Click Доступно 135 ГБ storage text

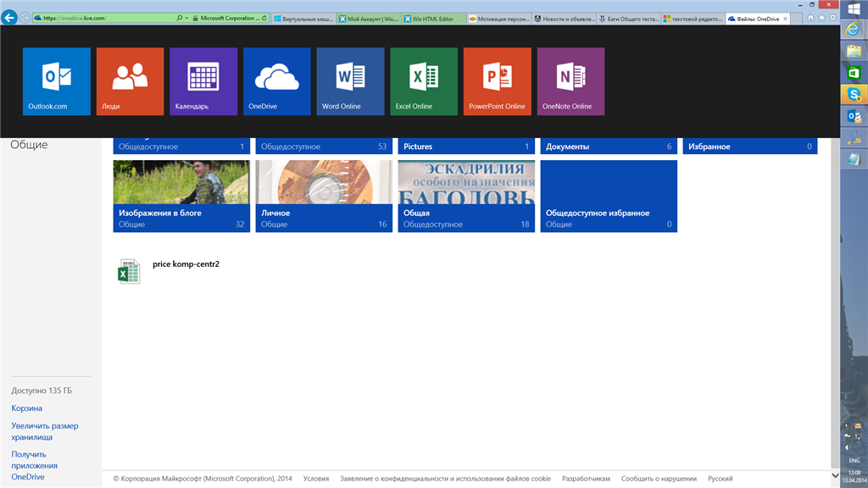(42, 391)
